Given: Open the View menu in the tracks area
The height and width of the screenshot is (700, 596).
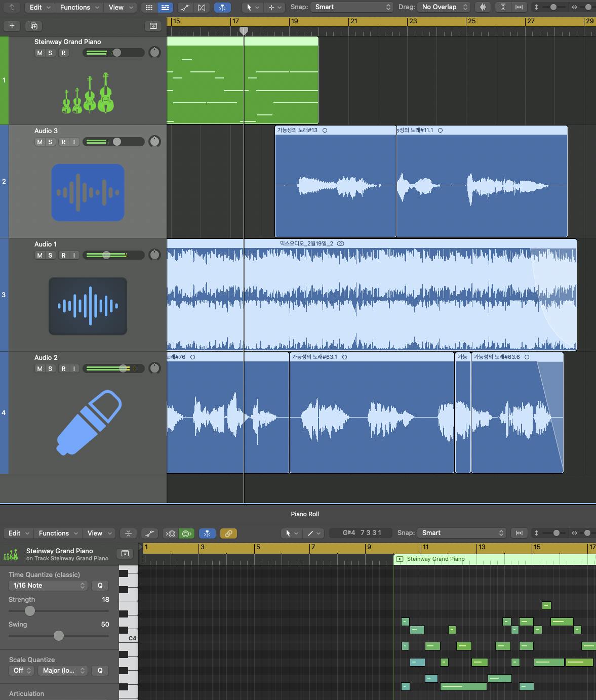Looking at the screenshot, I should pos(121,7).
